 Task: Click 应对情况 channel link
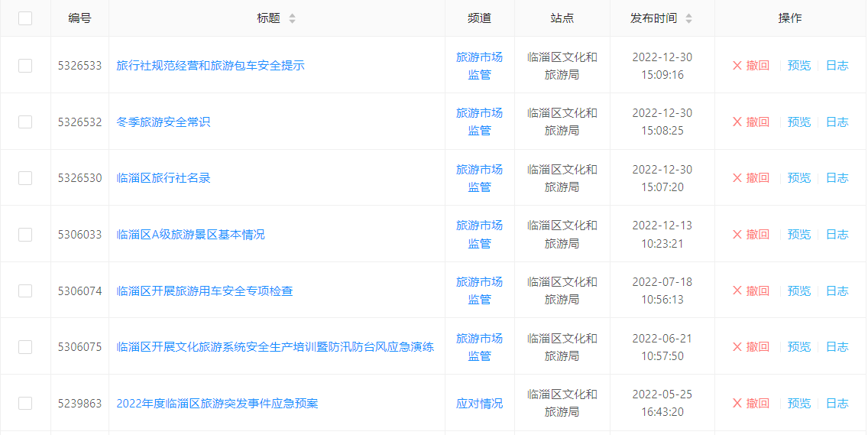point(479,404)
